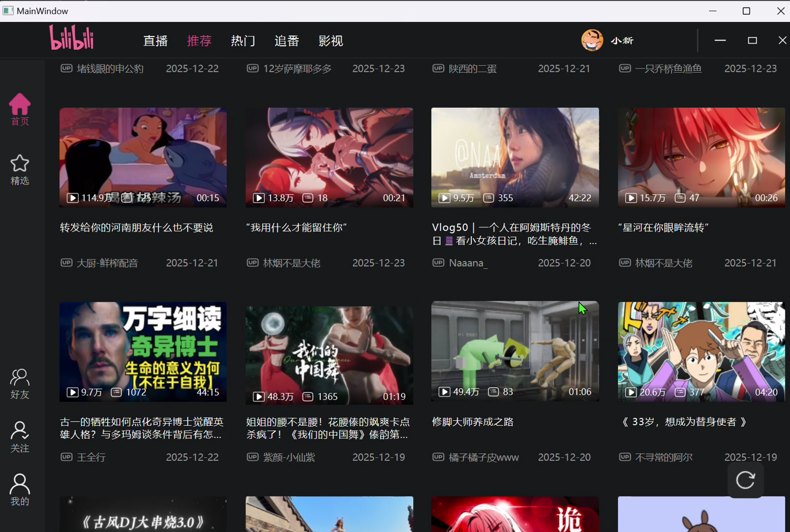Click UP icon next to 王全行
The image size is (790, 532).
[x=67, y=457]
